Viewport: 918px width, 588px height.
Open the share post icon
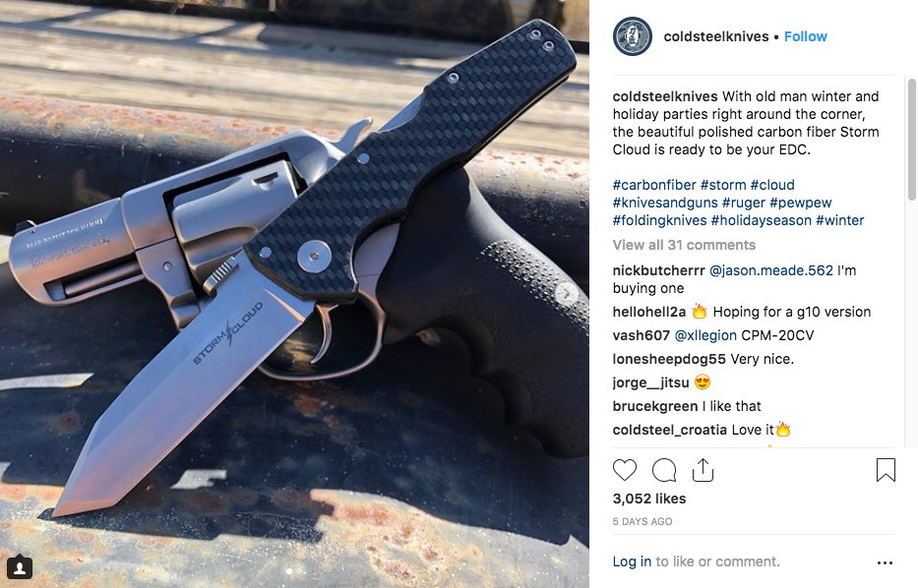pyautogui.click(x=703, y=469)
